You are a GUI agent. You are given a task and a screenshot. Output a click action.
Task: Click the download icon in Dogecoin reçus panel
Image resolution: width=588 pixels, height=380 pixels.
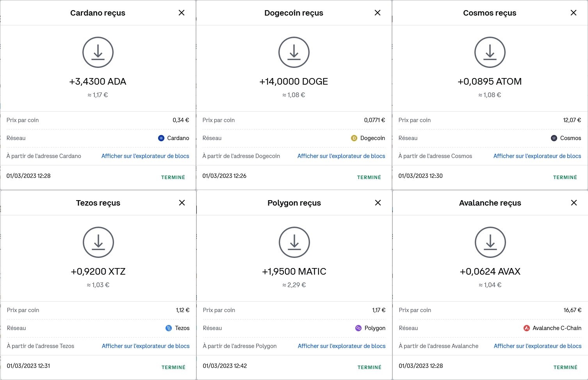[294, 52]
